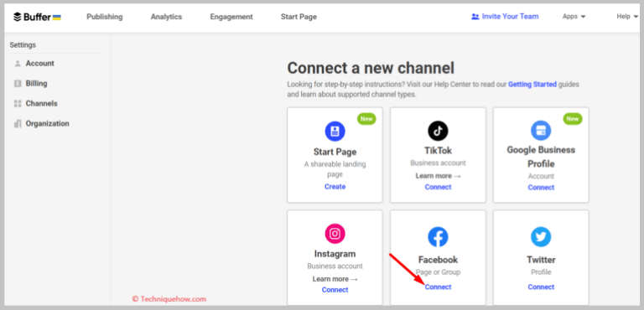644x310 pixels.
Task: Click the New badge on Google Business card
Action: pyautogui.click(x=573, y=119)
